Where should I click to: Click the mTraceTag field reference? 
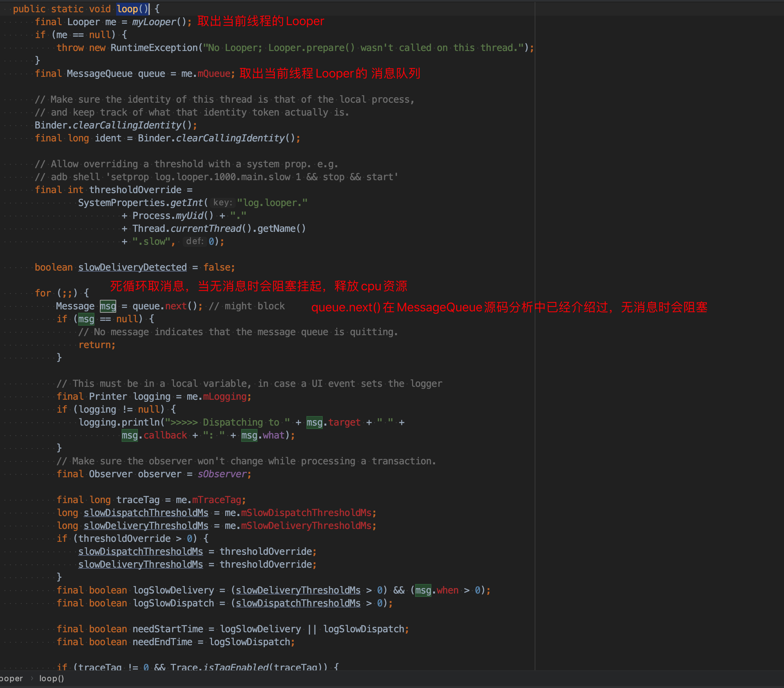click(x=216, y=499)
